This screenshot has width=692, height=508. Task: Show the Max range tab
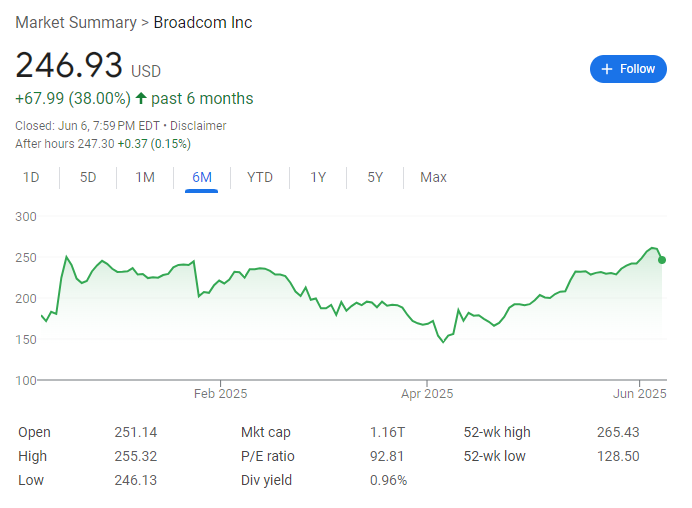click(433, 177)
